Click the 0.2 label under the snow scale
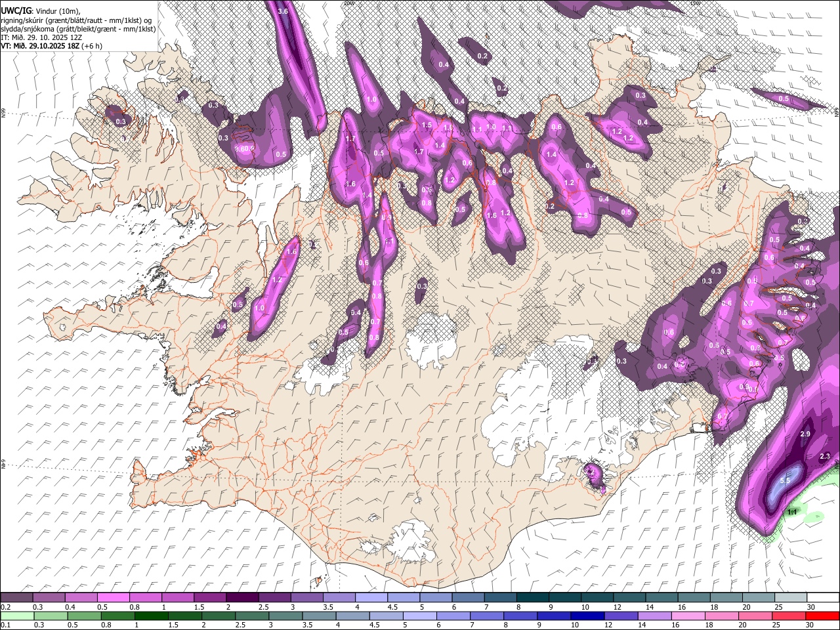The image size is (840, 630). pyautogui.click(x=5, y=607)
